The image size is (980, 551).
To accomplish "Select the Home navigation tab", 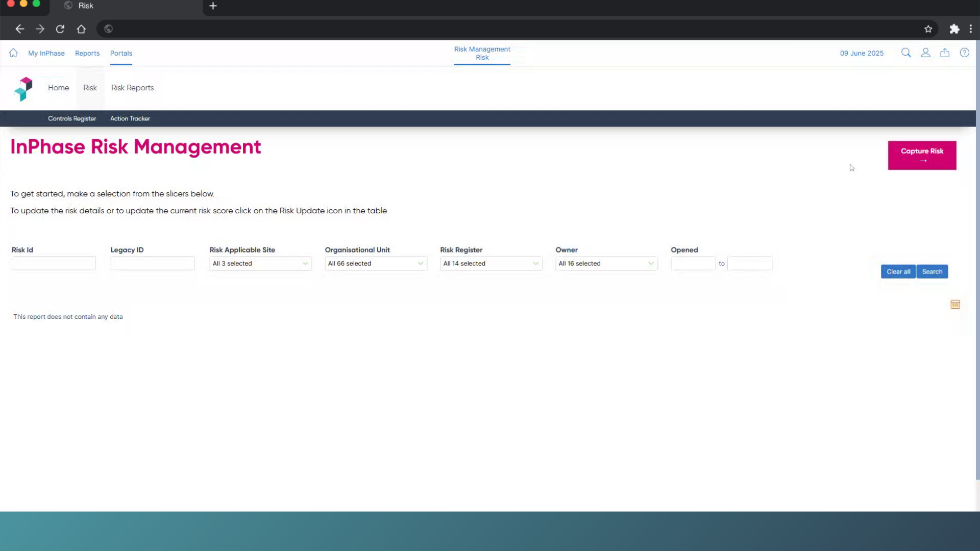I will point(59,88).
